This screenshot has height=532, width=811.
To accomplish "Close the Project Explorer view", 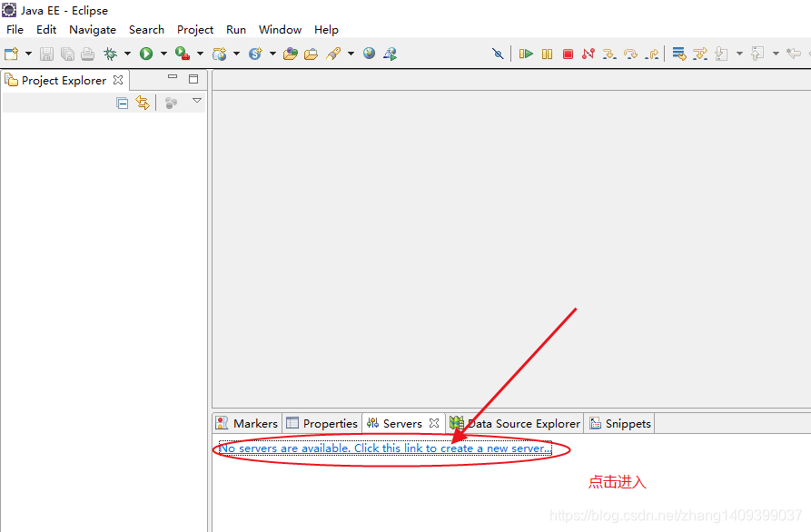I will click(x=118, y=80).
